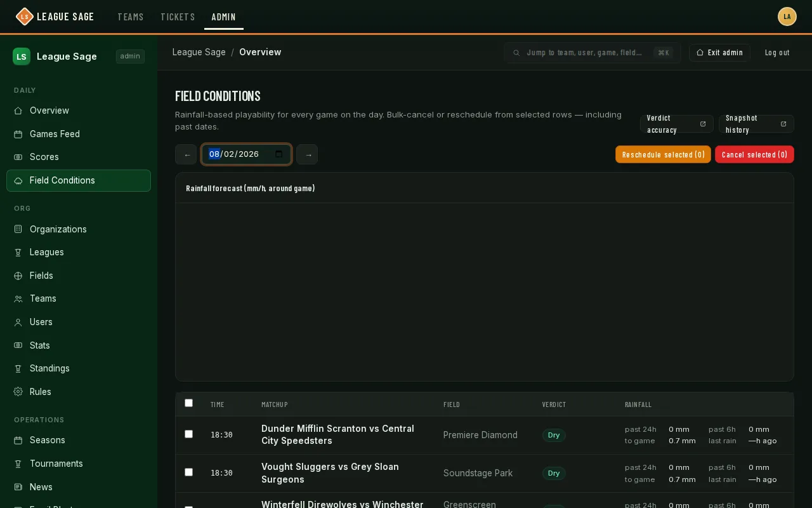This screenshot has height=508, width=812.
Task: Go to next day arrow
Action: [307, 154]
